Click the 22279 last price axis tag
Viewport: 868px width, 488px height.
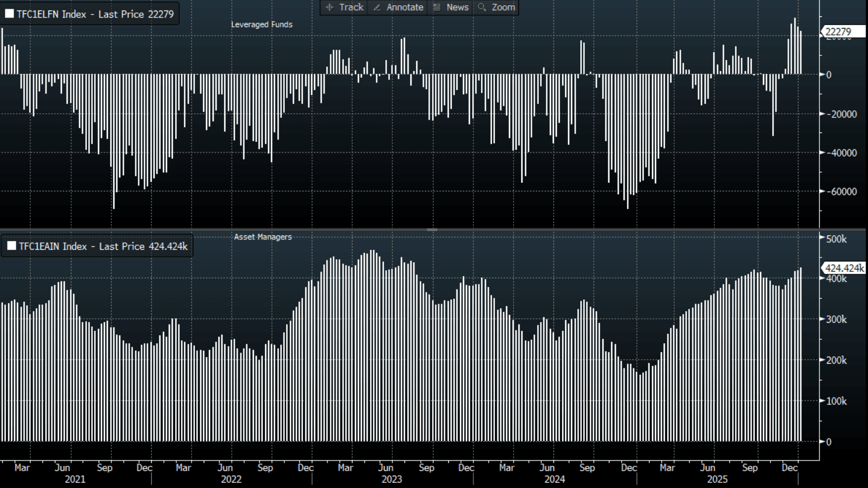[839, 32]
